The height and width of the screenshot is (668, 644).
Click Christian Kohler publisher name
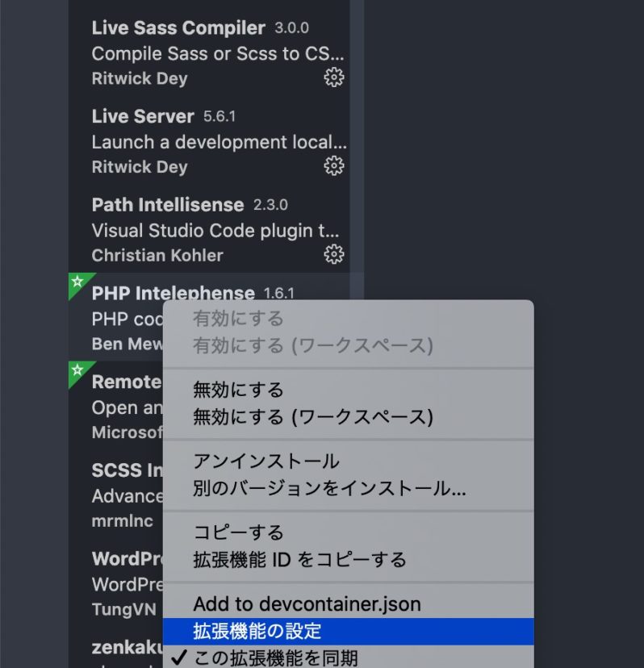[x=157, y=255]
